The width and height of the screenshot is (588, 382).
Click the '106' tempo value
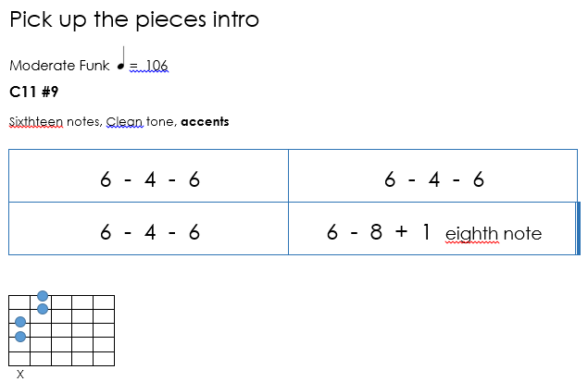pyautogui.click(x=156, y=66)
